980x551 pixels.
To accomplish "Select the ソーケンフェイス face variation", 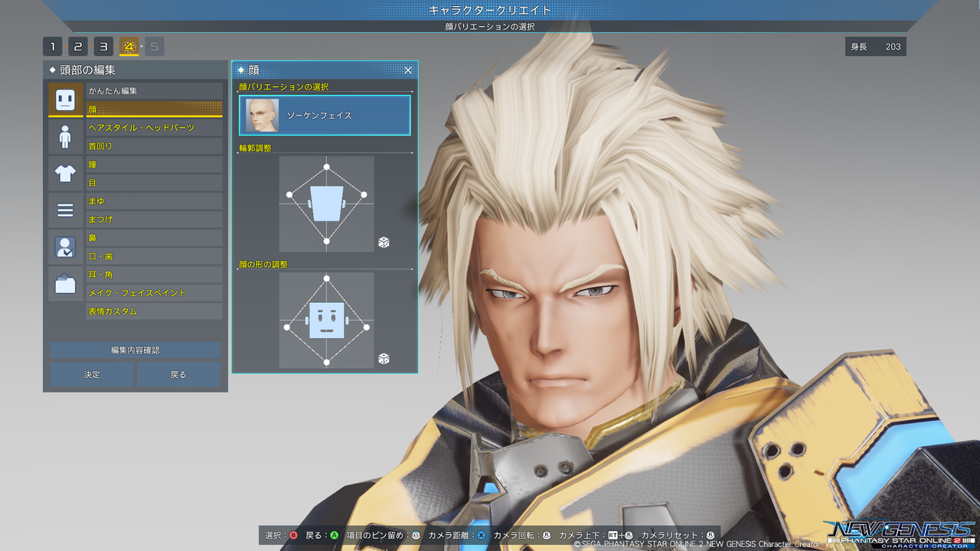I will 325,115.
